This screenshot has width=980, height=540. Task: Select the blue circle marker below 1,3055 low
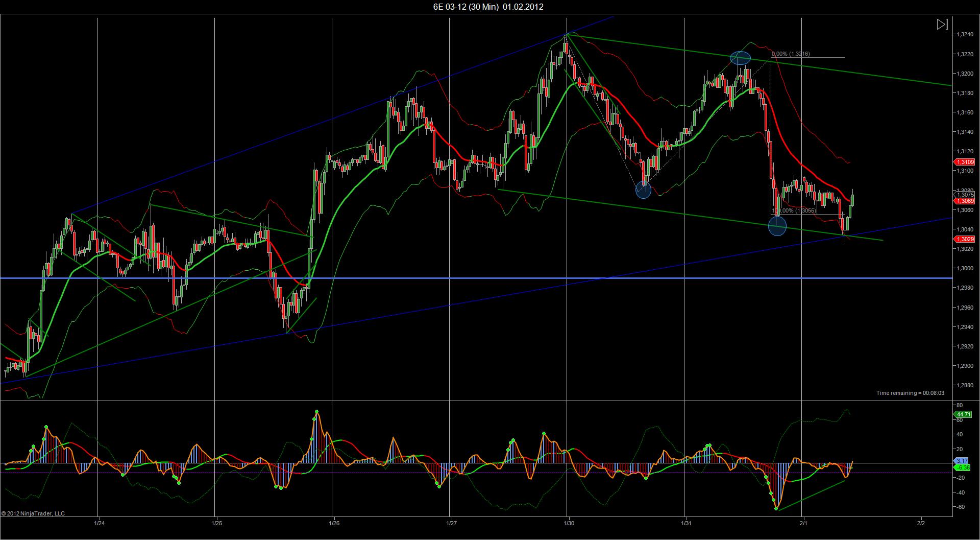click(x=777, y=226)
